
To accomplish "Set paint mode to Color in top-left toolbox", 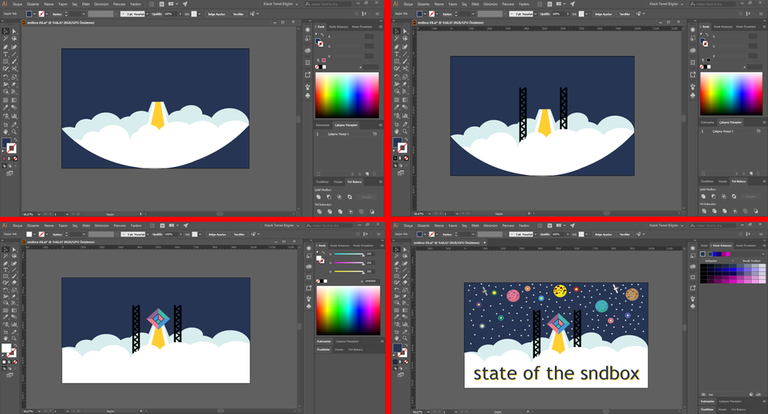I will tap(3, 158).
